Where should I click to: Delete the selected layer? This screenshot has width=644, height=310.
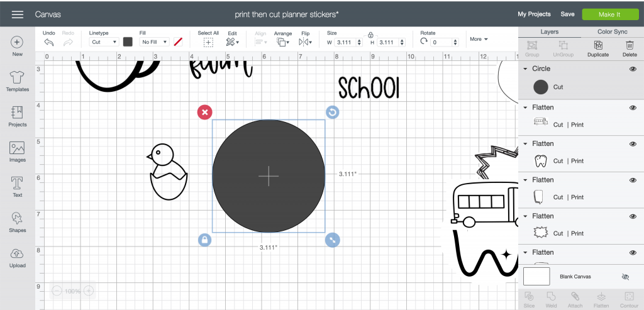coord(630,48)
